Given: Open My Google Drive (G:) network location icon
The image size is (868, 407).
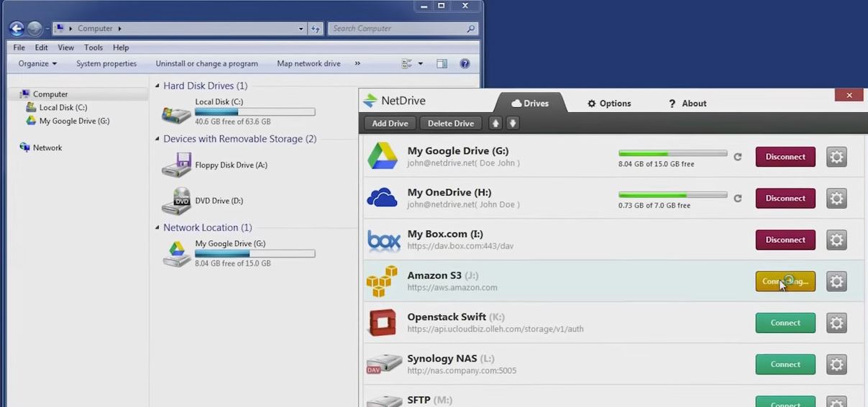Looking at the screenshot, I should click(x=176, y=254).
